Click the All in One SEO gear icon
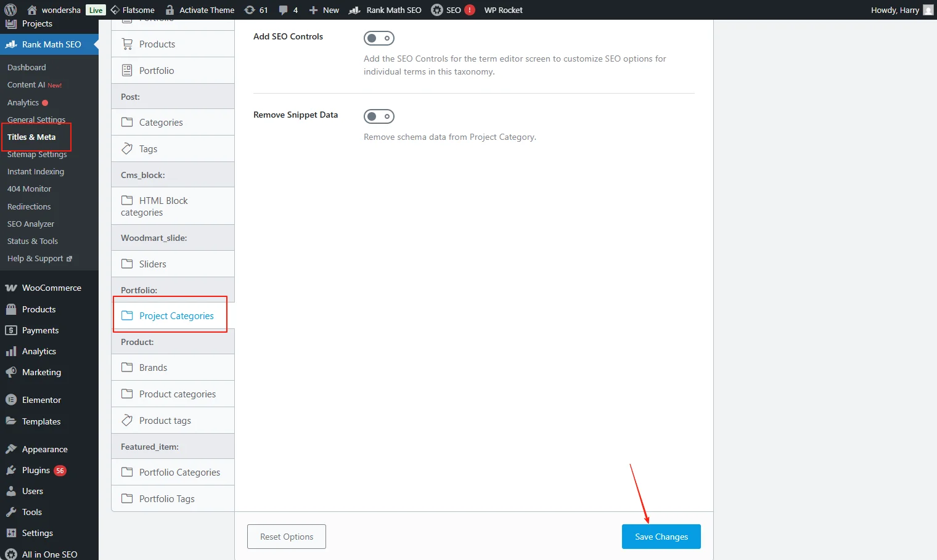The image size is (937, 560). [11, 554]
